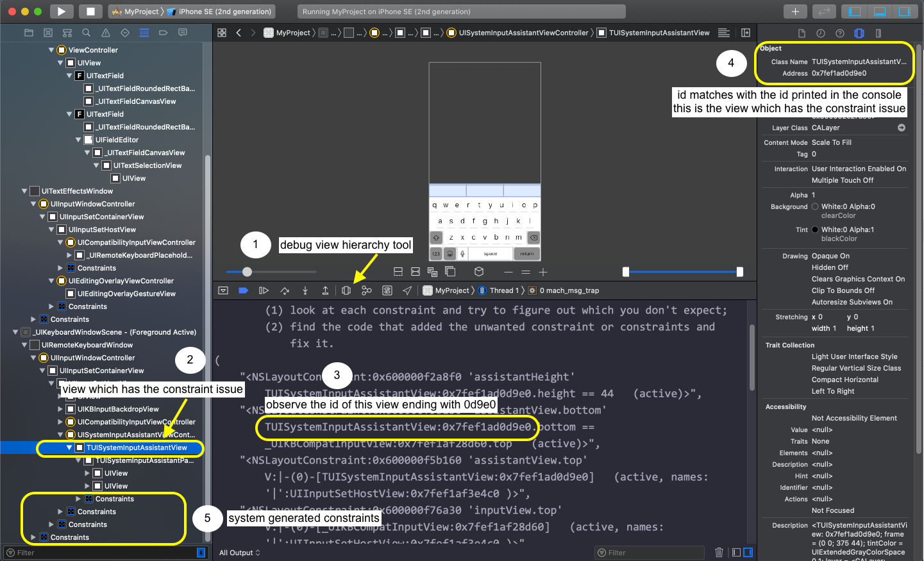Viewport: 924px width, 561px height.
Task: Toggle the debug area panel visibility
Action: coord(880,11)
